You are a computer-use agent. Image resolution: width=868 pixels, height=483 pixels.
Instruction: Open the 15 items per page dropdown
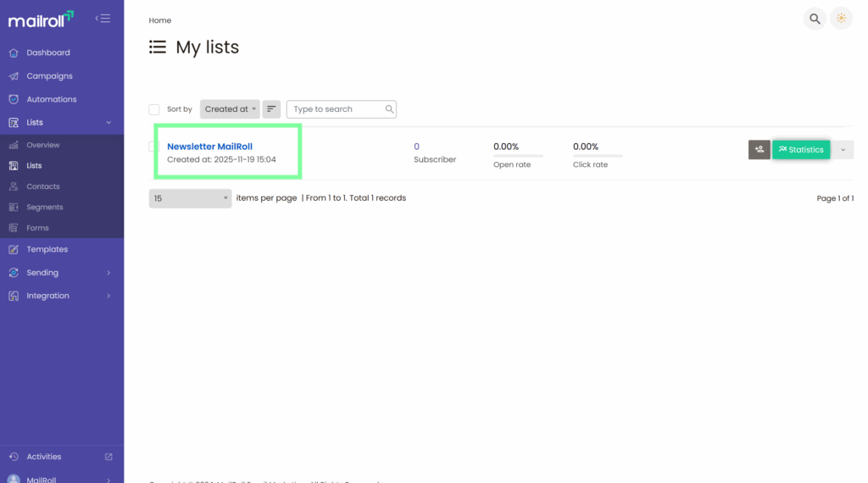[x=190, y=198]
